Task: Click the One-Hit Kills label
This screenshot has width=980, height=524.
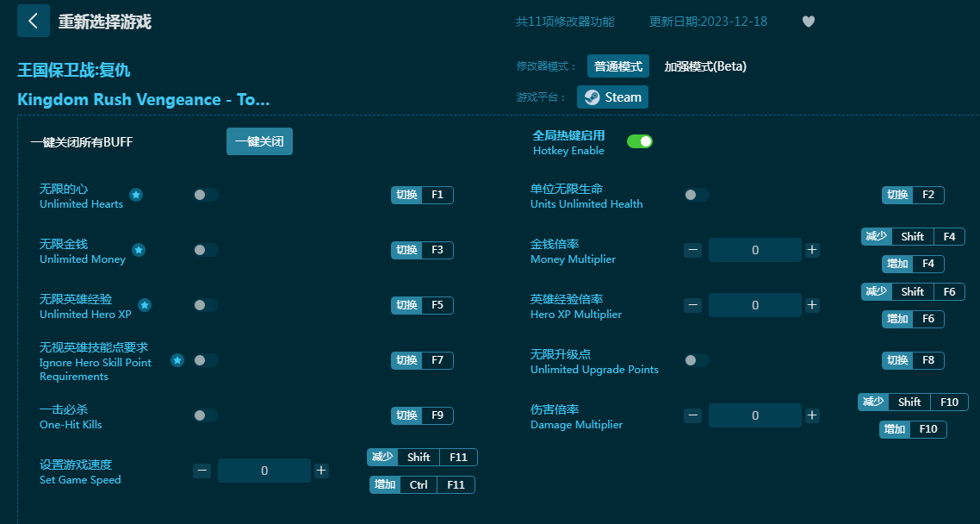Action: coord(71,425)
